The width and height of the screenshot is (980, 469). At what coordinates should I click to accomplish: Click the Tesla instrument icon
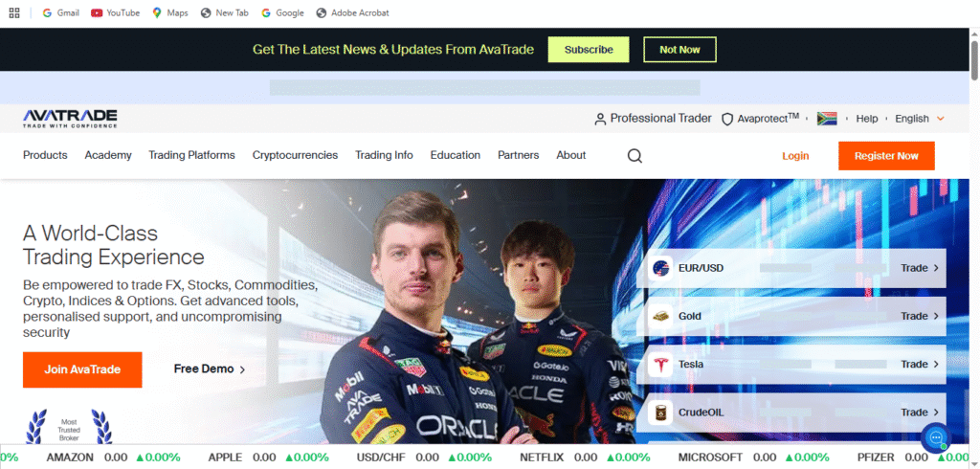click(x=660, y=364)
